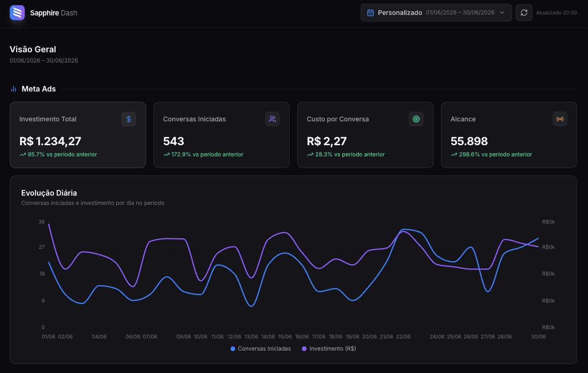Image resolution: width=588 pixels, height=373 pixels.
Task: Open the Personalizado date range dropdown
Action: (x=436, y=13)
